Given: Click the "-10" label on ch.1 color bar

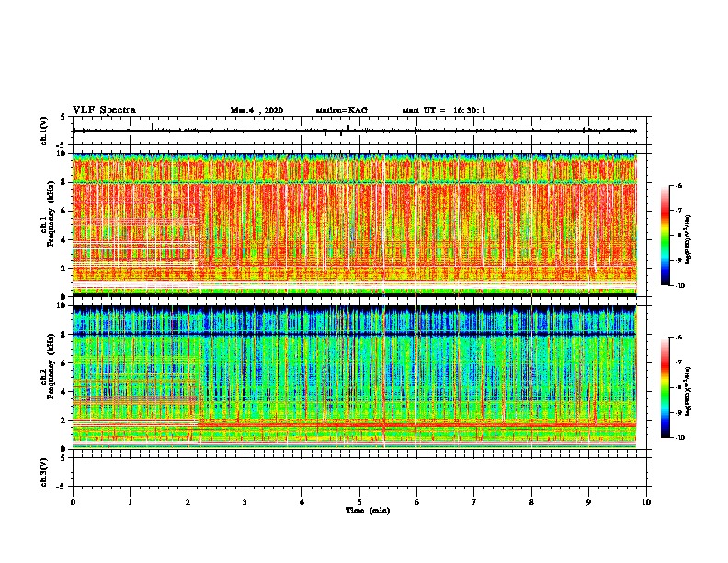Looking at the screenshot, I should click(x=679, y=286).
